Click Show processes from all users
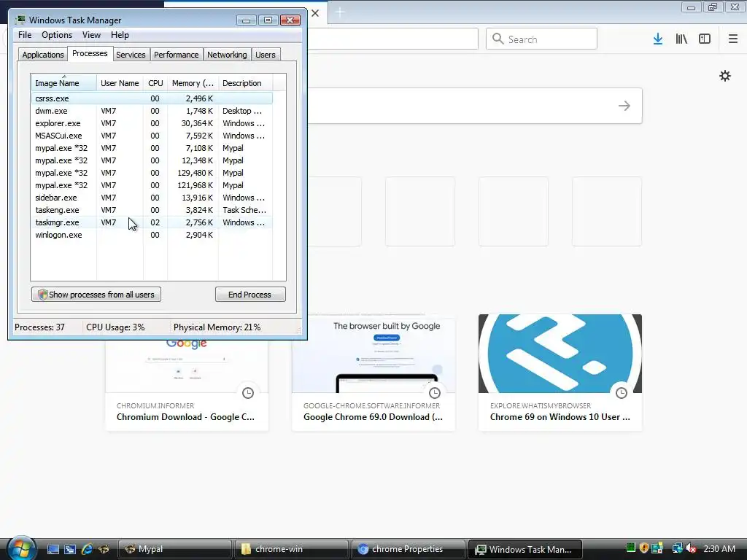 coord(96,295)
